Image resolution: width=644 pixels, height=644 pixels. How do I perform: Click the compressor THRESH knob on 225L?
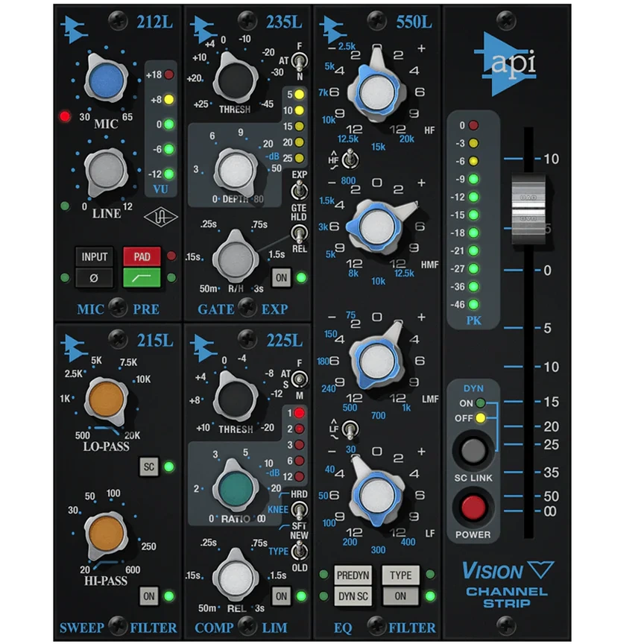[x=236, y=398]
